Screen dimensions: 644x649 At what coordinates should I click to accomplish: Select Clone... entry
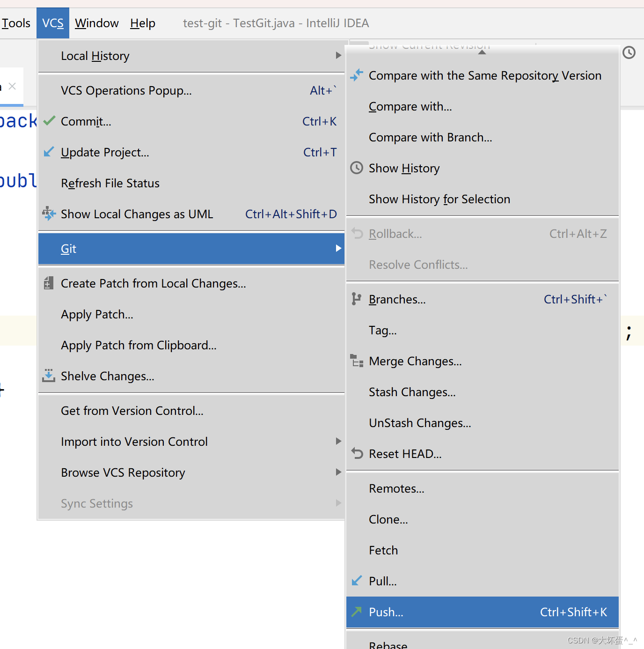click(483, 519)
